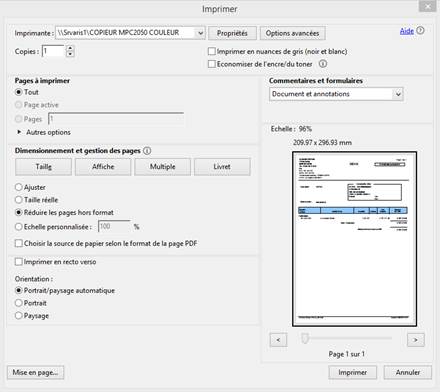Show previous page in preview
The height and width of the screenshot is (392, 440).
[278, 340]
